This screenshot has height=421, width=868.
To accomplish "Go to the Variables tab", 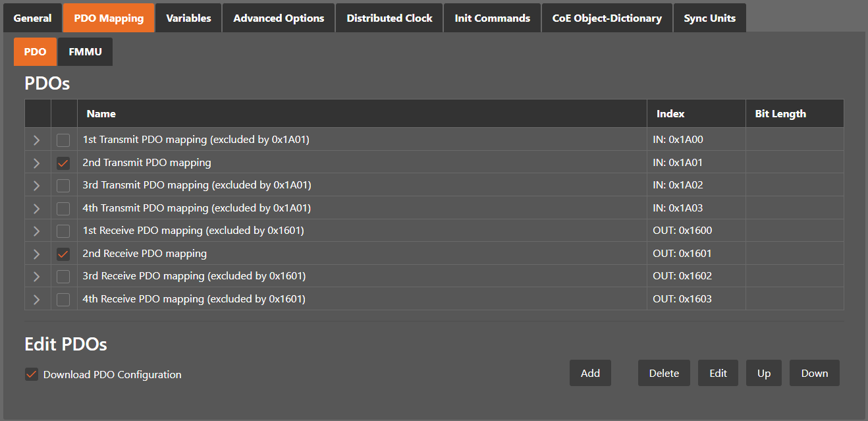I will pyautogui.click(x=188, y=18).
